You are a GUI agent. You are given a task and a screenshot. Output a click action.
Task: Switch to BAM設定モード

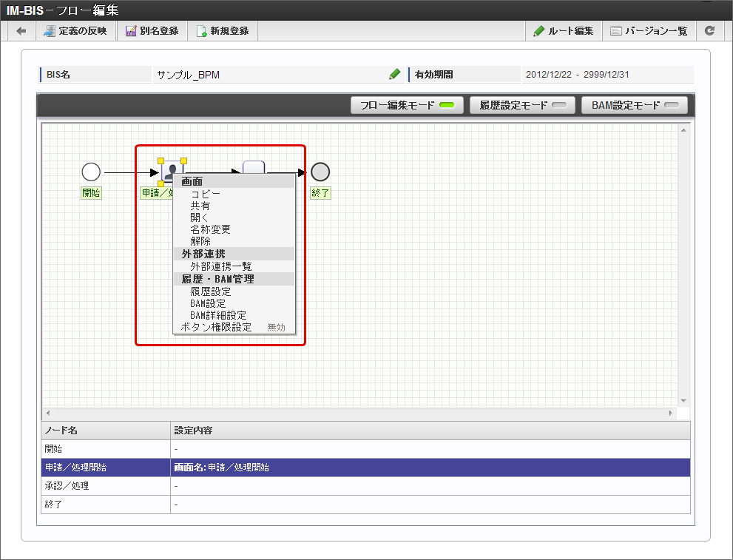[x=635, y=105]
